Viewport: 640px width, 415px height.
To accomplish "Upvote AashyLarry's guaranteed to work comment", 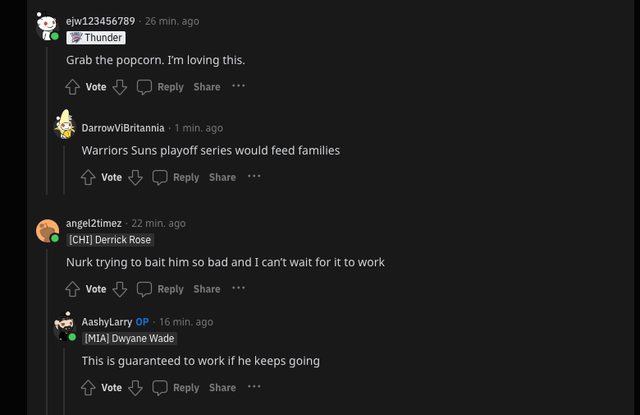I will (x=89, y=387).
